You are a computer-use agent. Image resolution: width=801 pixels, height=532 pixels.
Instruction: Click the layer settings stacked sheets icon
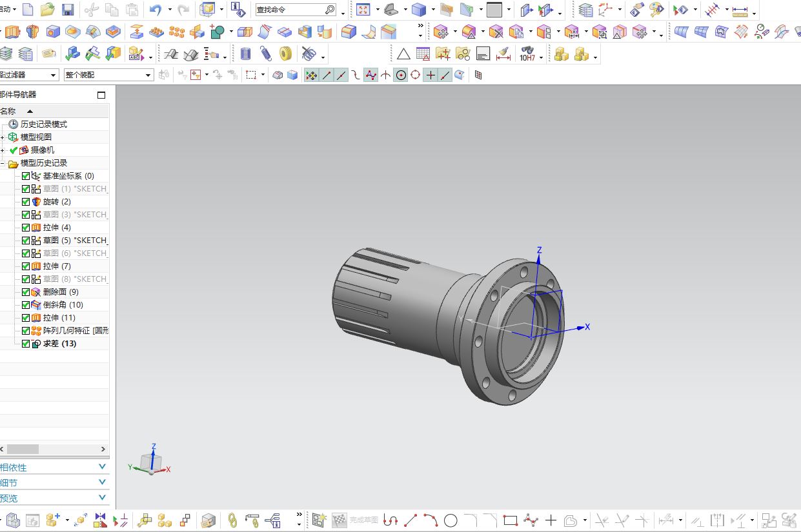(x=586, y=10)
